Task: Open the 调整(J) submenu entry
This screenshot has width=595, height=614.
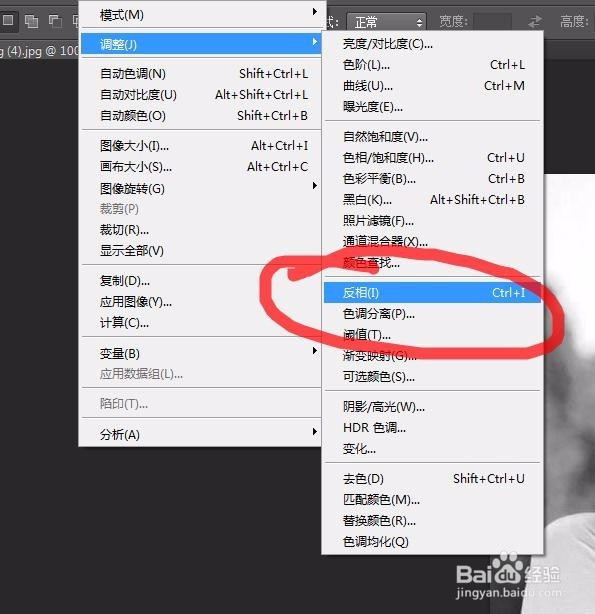Action: coord(202,43)
